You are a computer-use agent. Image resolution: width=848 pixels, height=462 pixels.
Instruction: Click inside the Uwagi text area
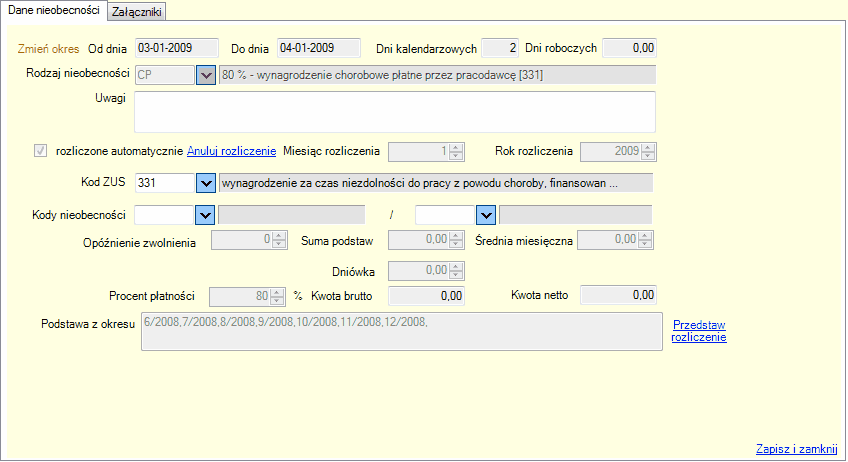coord(395,112)
